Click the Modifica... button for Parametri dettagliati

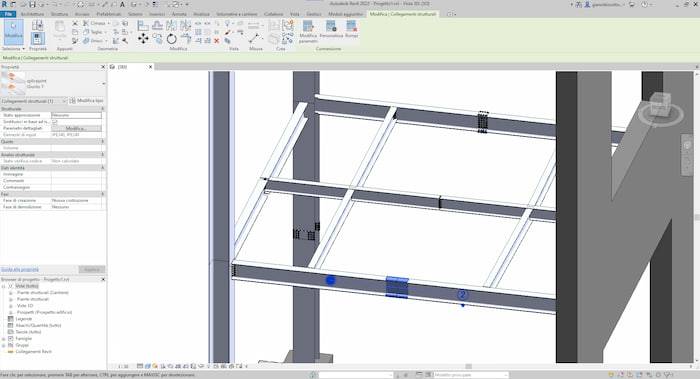(76, 128)
